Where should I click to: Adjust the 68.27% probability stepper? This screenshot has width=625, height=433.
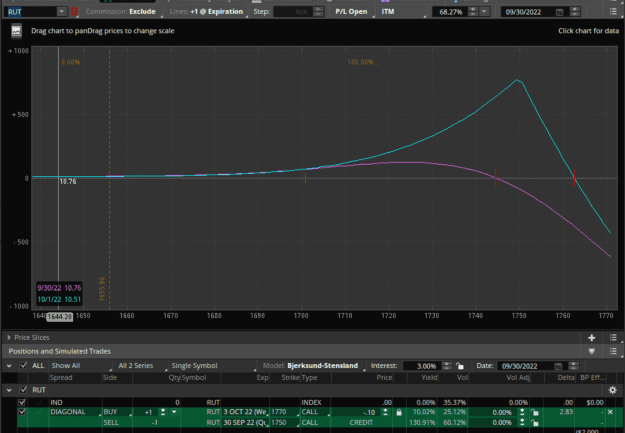473,12
